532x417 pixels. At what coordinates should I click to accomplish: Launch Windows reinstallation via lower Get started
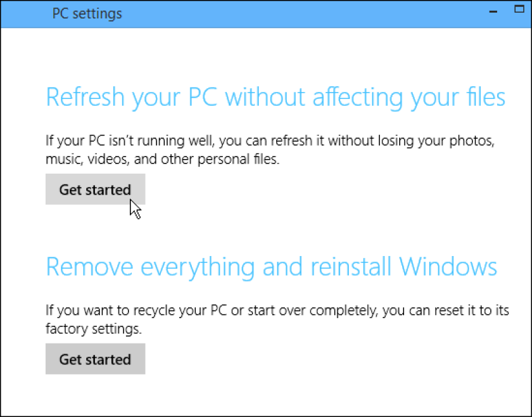95,359
